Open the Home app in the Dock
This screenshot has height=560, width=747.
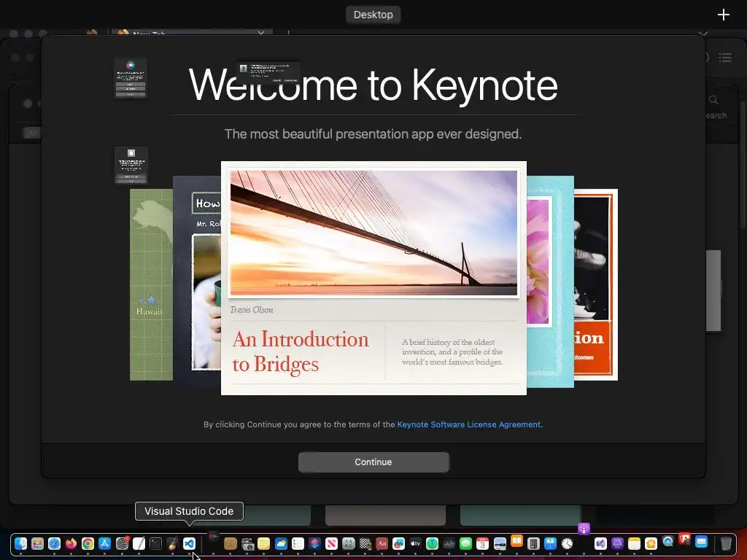pos(651,543)
